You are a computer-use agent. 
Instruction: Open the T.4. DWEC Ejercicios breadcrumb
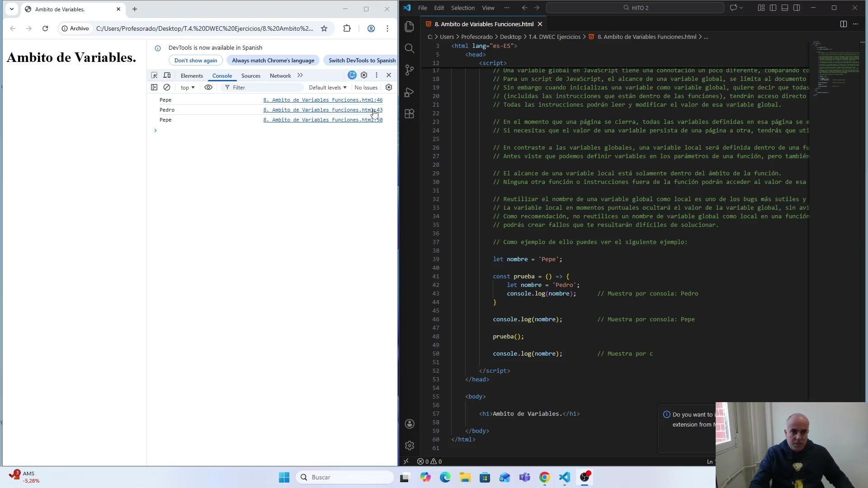[555, 37]
